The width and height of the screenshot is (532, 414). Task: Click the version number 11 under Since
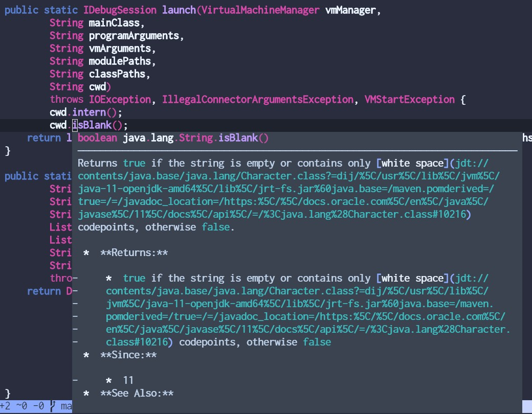(128, 380)
